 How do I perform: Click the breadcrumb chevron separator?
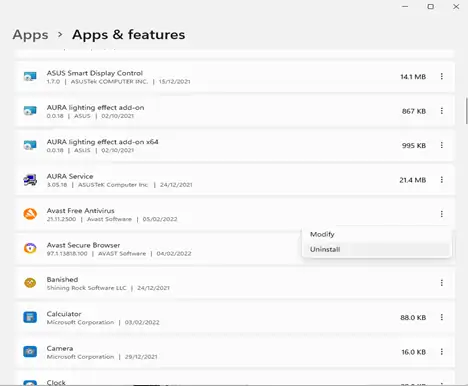60,34
